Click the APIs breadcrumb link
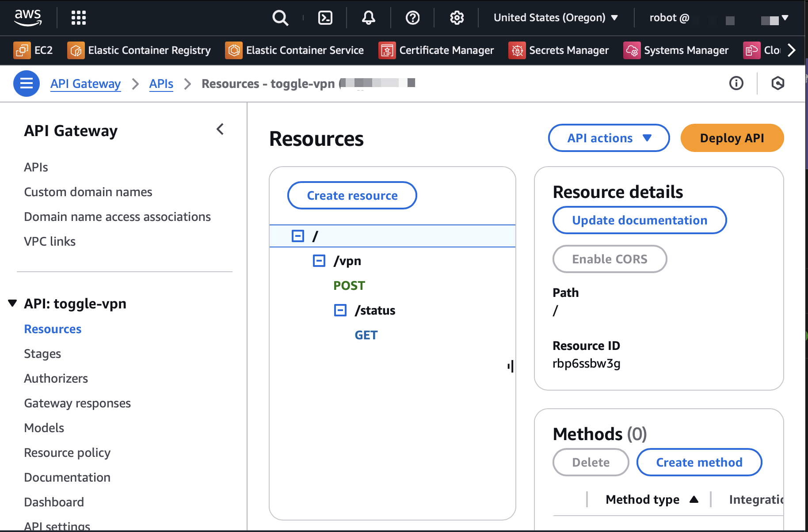 click(161, 84)
